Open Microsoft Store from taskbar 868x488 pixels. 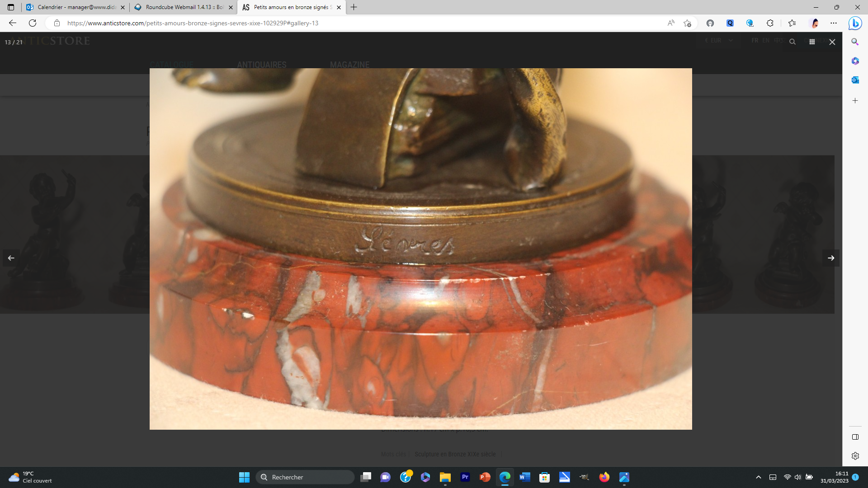click(545, 477)
